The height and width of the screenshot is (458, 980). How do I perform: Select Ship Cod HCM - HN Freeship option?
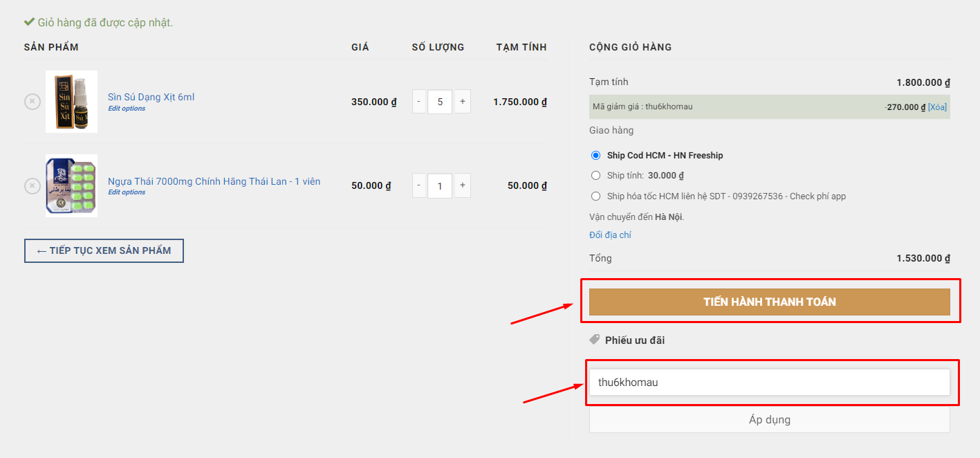point(596,156)
